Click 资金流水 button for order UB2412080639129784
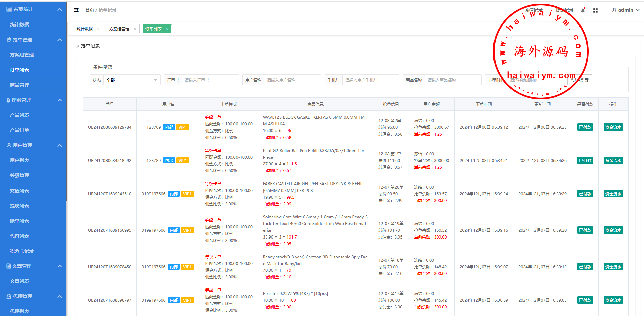644x316 pixels. [x=613, y=127]
